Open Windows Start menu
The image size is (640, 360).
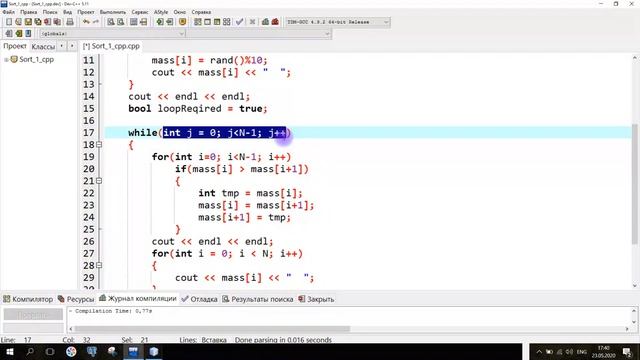click(x=10, y=351)
